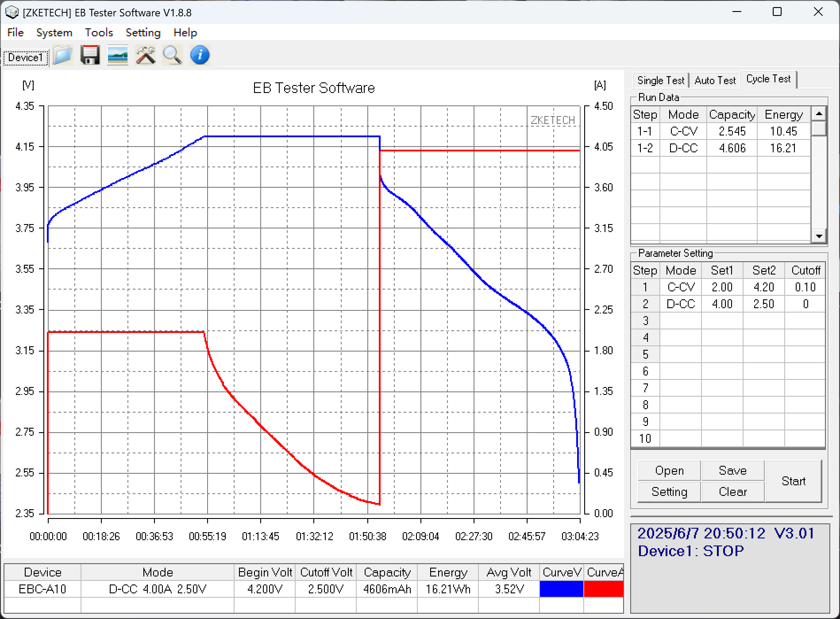Select Run Data row 1-2
This screenshot has height=619, width=840.
coord(721,148)
